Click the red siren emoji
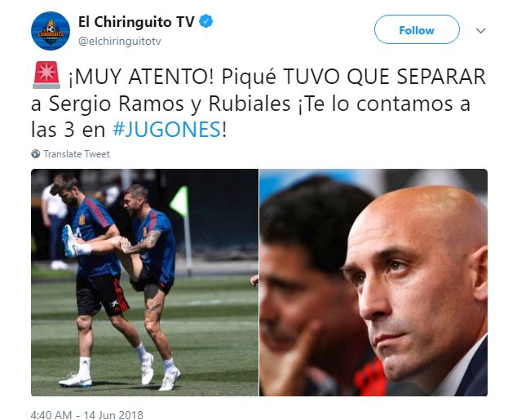The width and height of the screenshot is (517, 420). pos(46,75)
